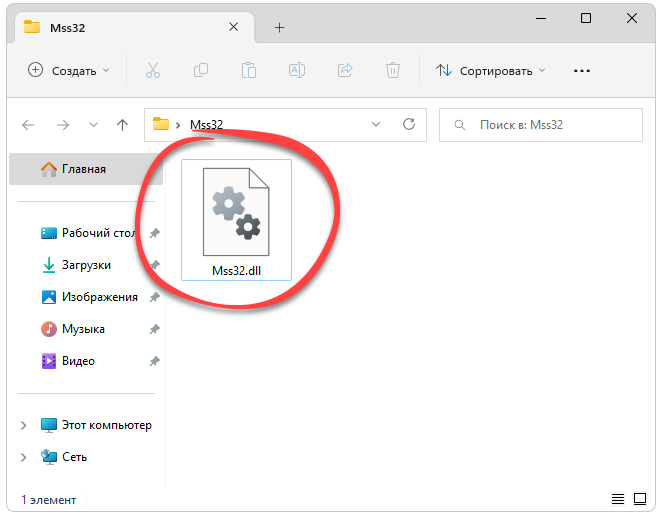The height and width of the screenshot is (515, 662).
Task: Click the pin icon beside Видео
Action: tap(155, 361)
